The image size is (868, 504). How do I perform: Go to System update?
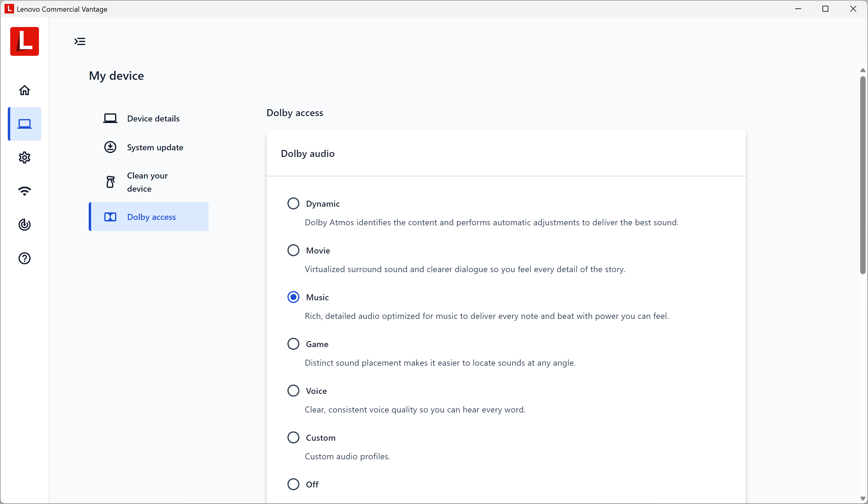tap(155, 148)
